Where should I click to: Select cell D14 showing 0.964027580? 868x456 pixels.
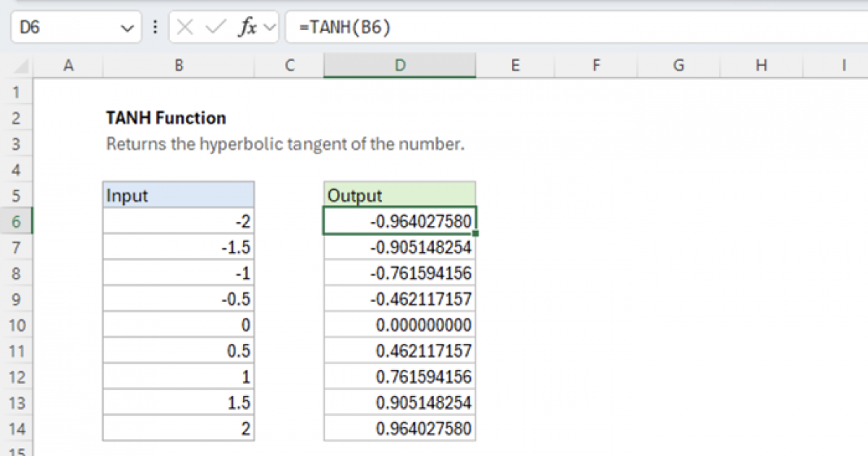(x=400, y=428)
